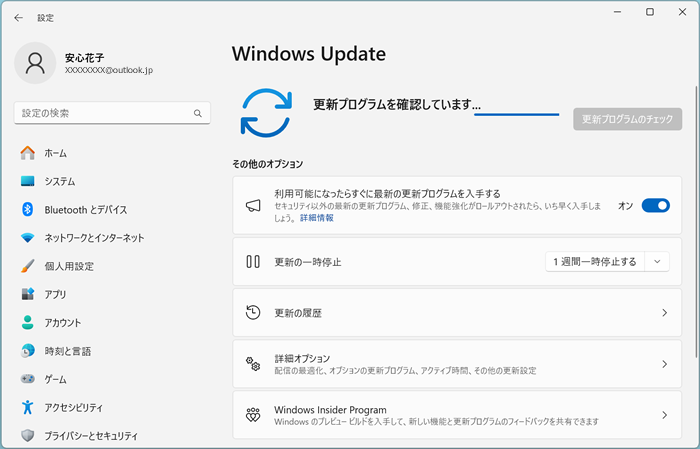Click the megaphone icon for latest updates
700x449 pixels.
253,205
